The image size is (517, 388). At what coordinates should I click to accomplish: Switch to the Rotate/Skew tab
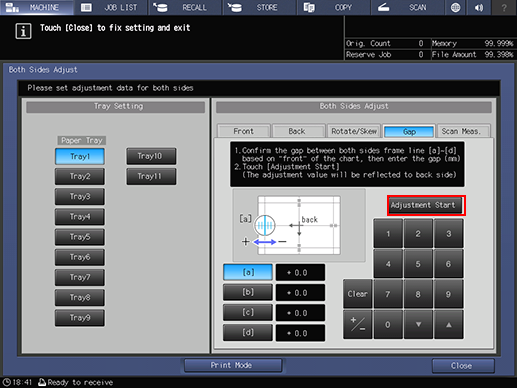(x=354, y=131)
